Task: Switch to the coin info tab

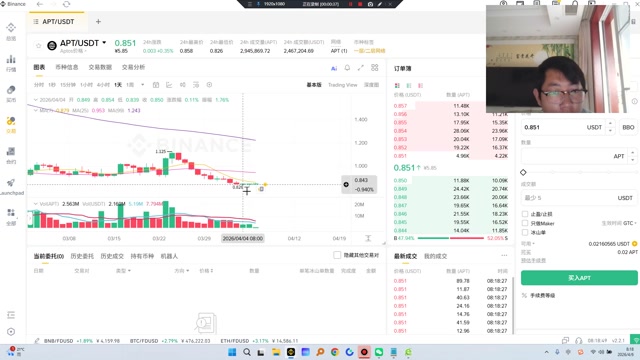Action: [x=67, y=67]
